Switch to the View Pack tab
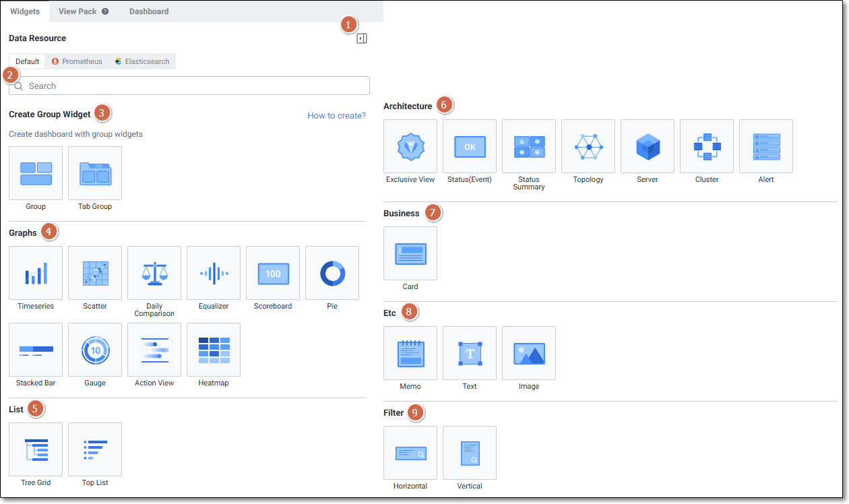 [x=78, y=11]
